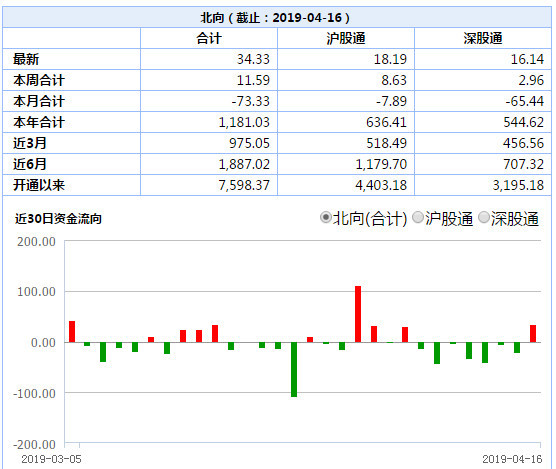Click the 本周合计 row label
The height and width of the screenshot is (469, 556).
pyautogui.click(x=39, y=80)
